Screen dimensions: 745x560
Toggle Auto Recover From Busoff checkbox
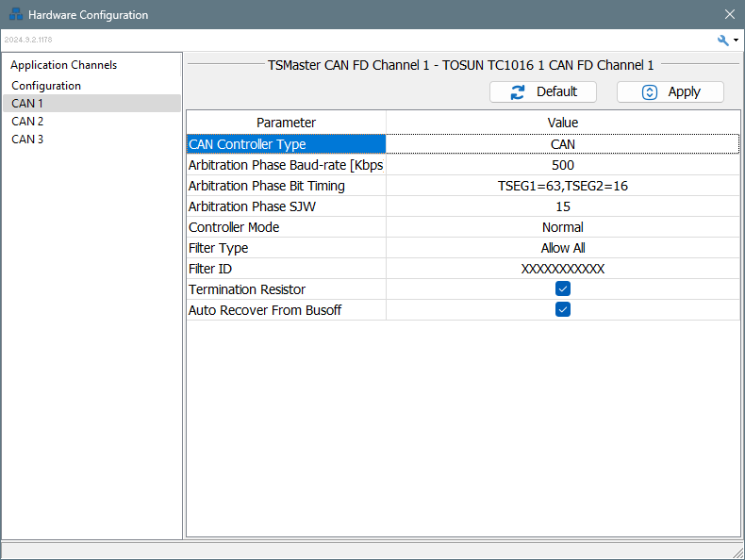click(563, 309)
